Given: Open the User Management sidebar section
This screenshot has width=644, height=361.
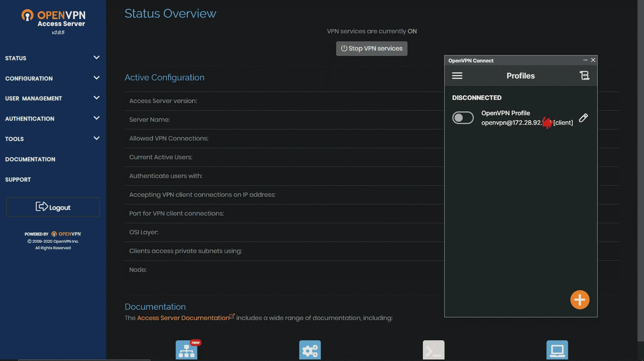Looking at the screenshot, I should [33, 98].
